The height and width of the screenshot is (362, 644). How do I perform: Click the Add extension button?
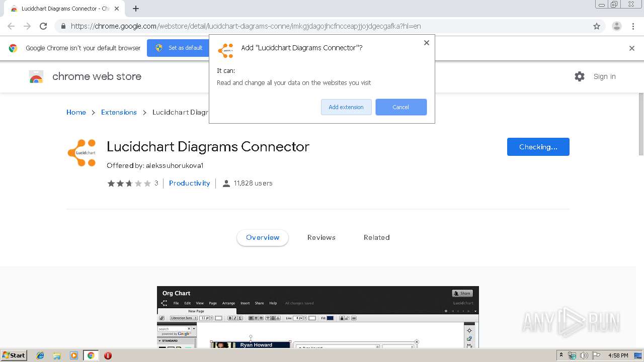point(346,107)
